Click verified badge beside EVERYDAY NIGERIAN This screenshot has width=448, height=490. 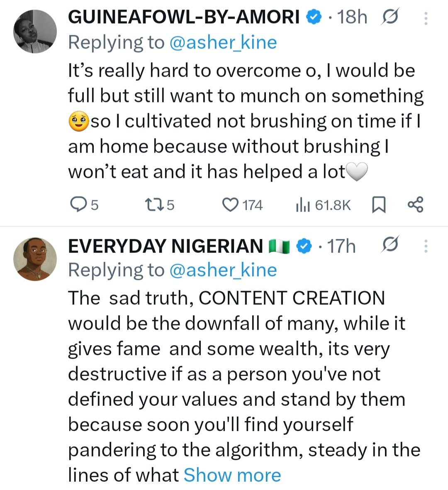[304, 246]
